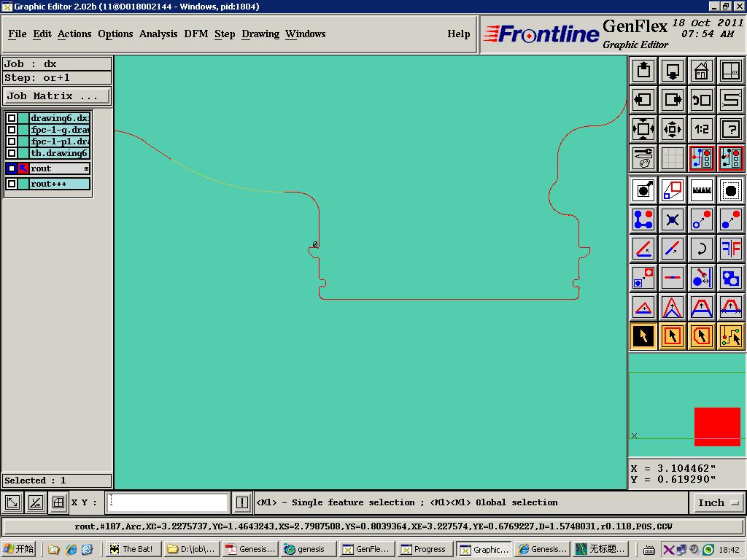Open the Analysis menu
This screenshot has width=747, height=560.
158,34
